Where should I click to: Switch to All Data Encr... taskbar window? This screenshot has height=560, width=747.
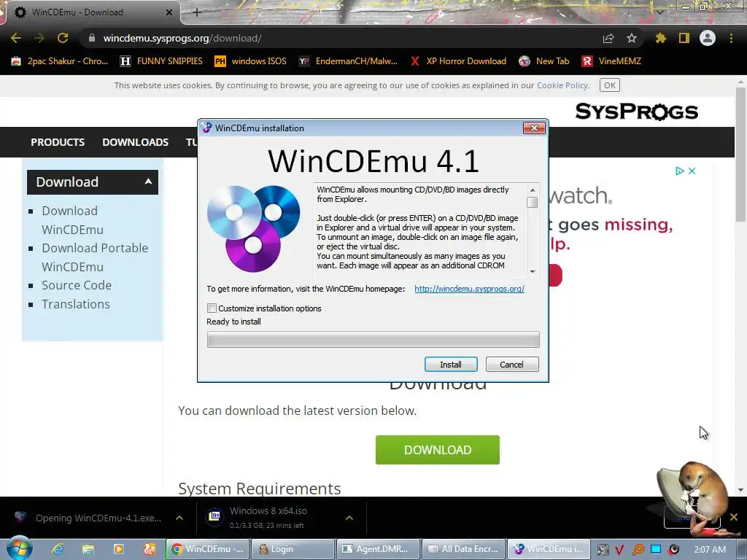click(463, 549)
